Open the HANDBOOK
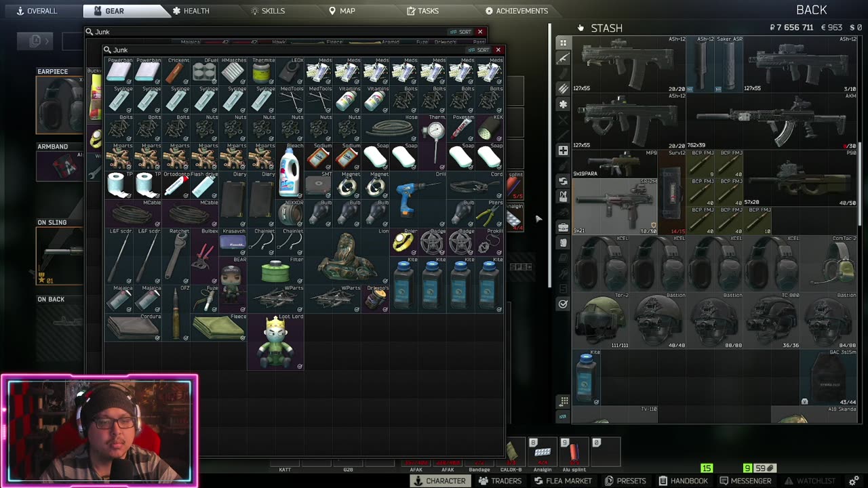 click(683, 481)
